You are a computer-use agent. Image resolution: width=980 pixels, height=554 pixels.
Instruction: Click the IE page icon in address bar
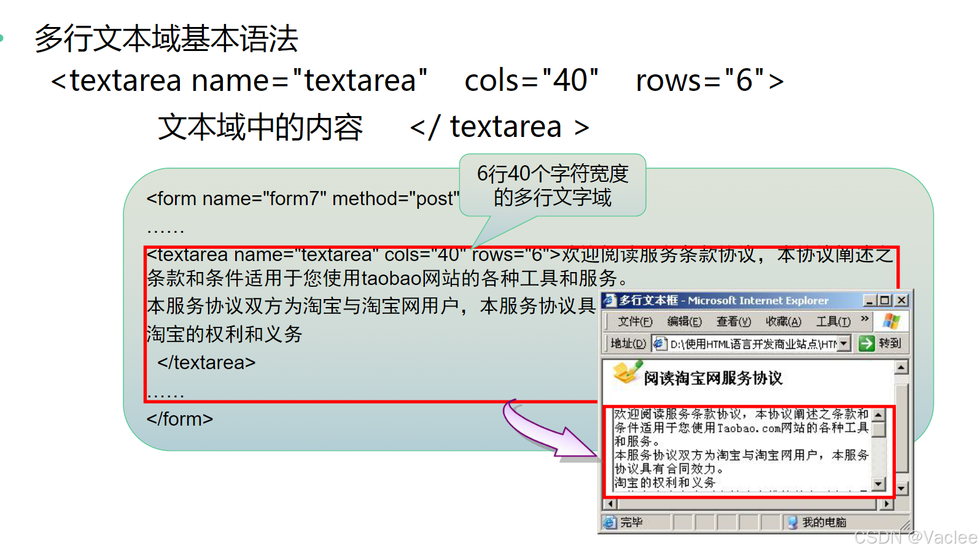click(659, 343)
